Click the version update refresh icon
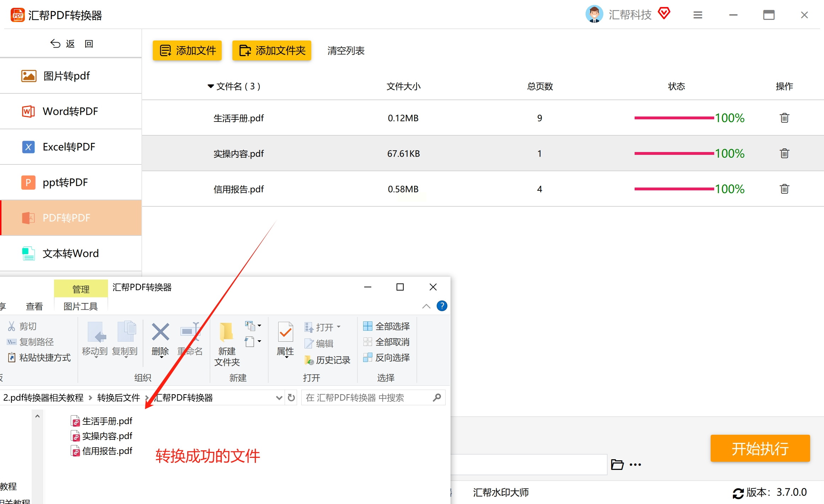This screenshot has height=504, width=824. click(738, 493)
